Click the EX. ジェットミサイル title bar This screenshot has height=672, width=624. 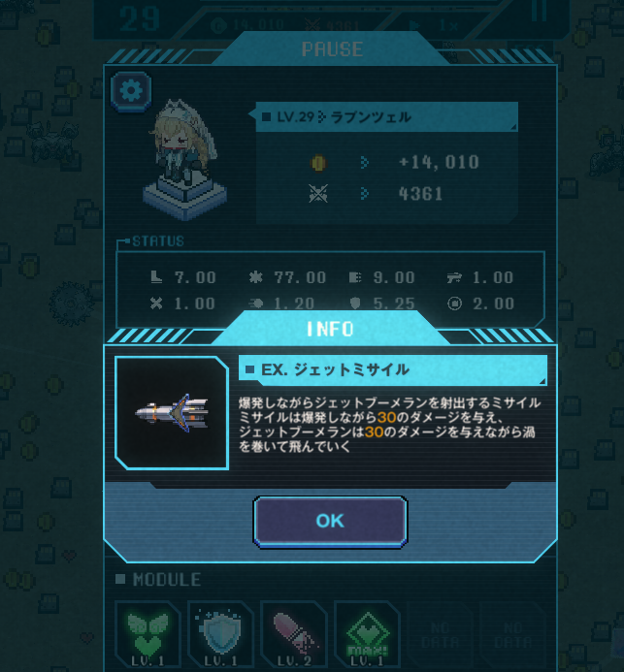393,369
